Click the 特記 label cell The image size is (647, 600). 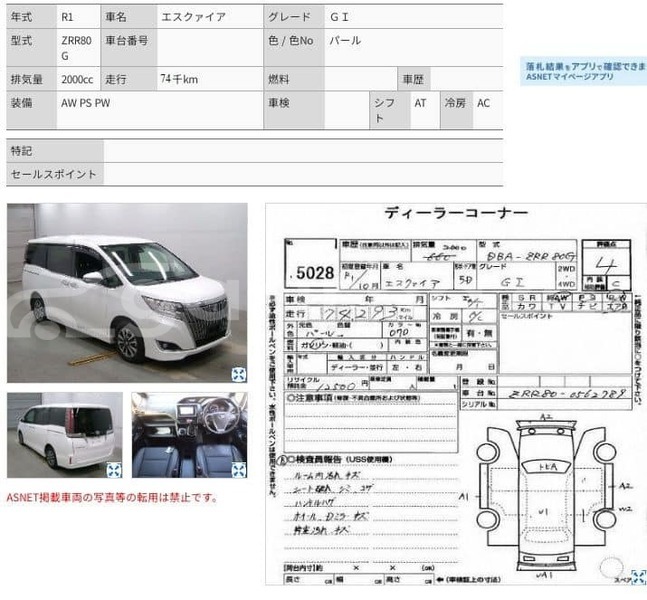[x=55, y=151]
